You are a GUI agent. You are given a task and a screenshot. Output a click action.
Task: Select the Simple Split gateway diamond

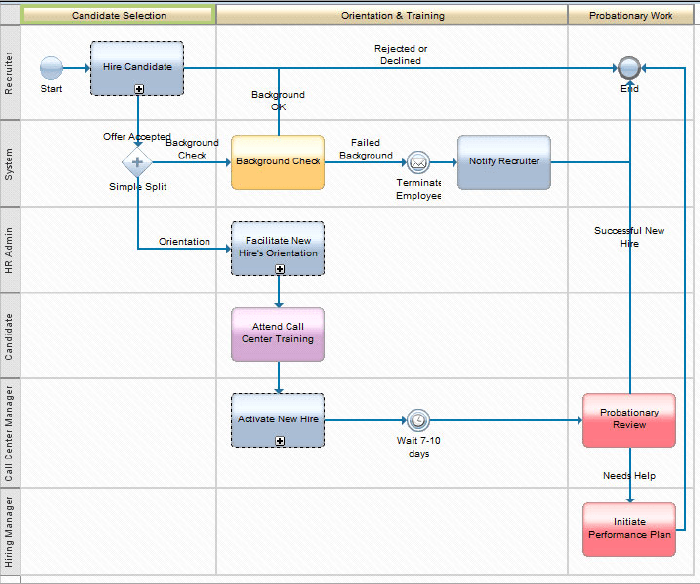(x=138, y=162)
